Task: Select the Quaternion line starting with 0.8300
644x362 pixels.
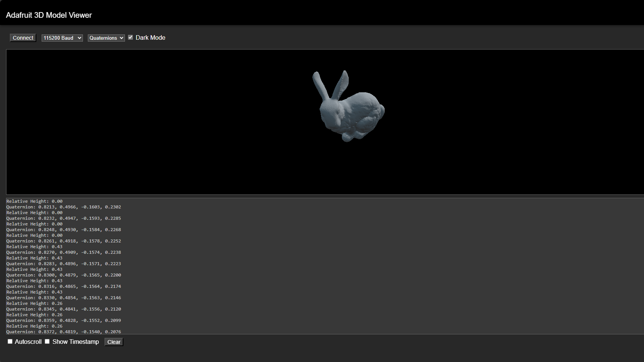Action: (x=64, y=275)
